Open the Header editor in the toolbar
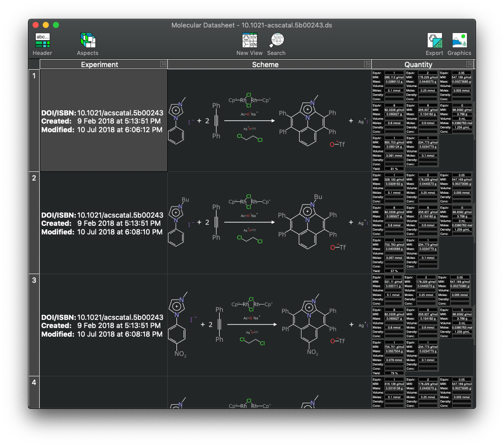The width and height of the screenshot is (504, 446). click(42, 41)
